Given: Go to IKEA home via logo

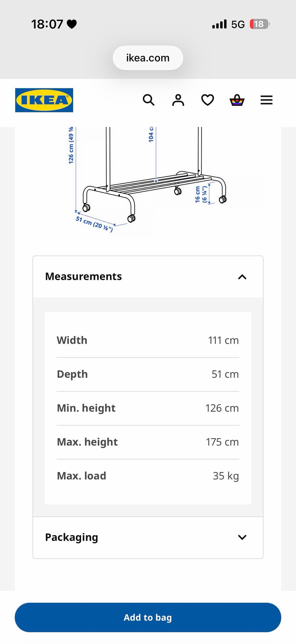Looking at the screenshot, I should tap(44, 100).
